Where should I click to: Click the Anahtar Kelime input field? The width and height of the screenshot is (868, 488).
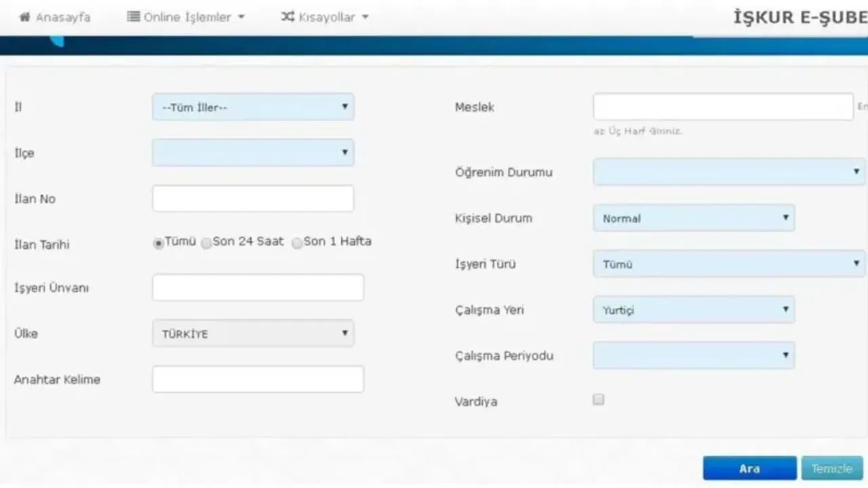258,380
